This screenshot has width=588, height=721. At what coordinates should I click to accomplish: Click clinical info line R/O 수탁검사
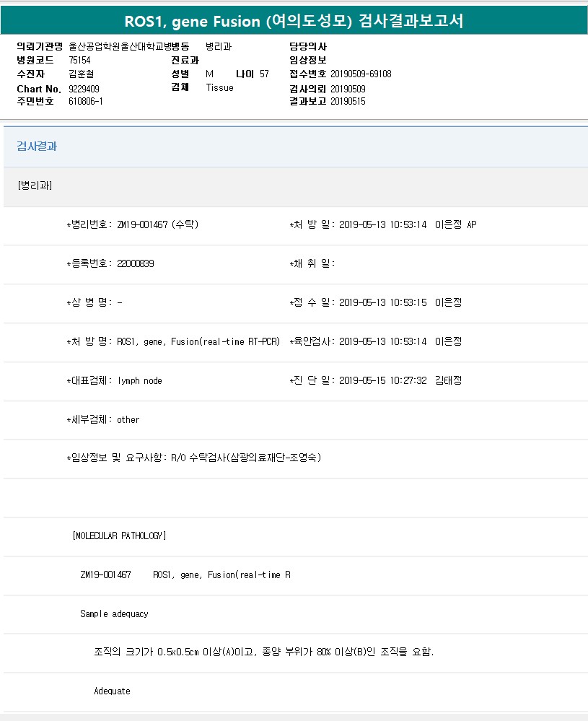point(246,458)
